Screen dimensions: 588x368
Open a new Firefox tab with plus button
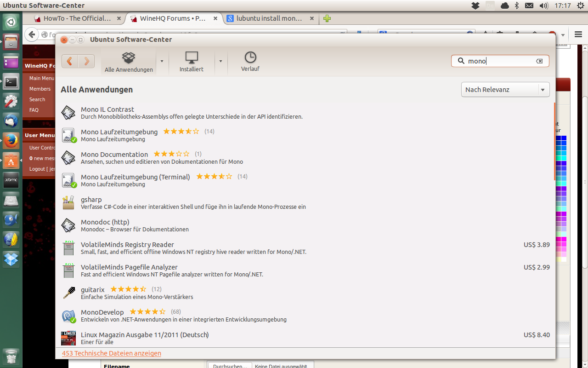(x=327, y=18)
